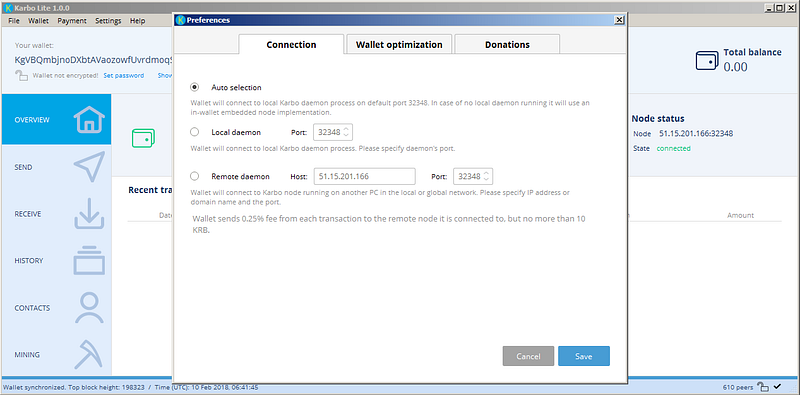Click the status bar lock icon
Image resolution: width=800 pixels, height=395 pixels.
tap(763, 387)
